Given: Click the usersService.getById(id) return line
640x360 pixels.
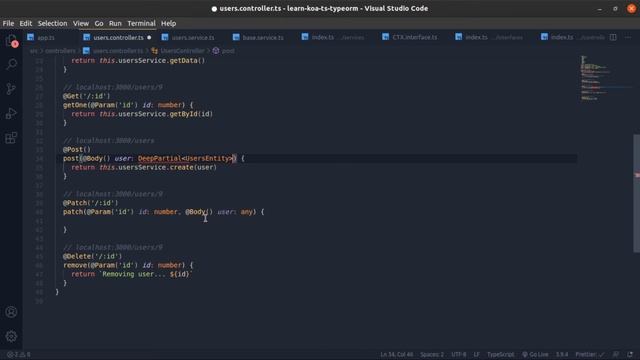Looking at the screenshot, I should [142, 114].
